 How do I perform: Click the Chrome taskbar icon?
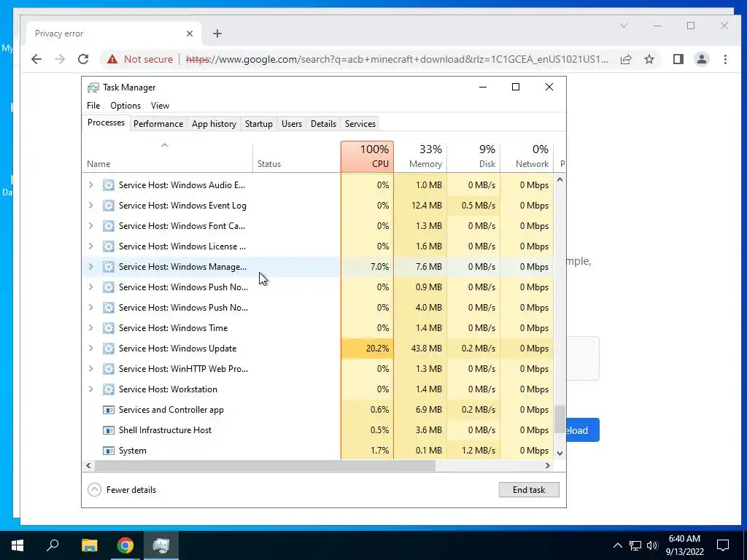pos(125,545)
